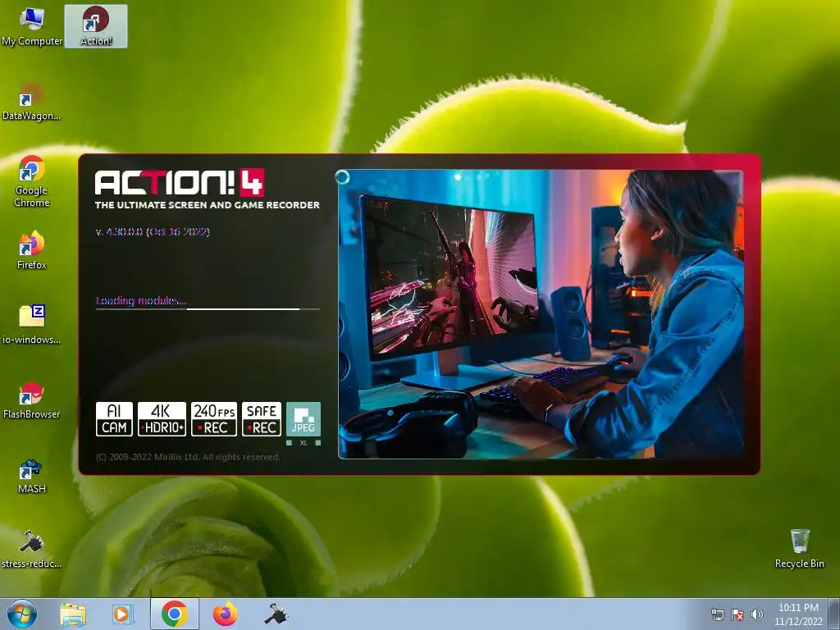The width and height of the screenshot is (840, 630).
Task: Select the Recycle Bin icon
Action: pyautogui.click(x=799, y=549)
